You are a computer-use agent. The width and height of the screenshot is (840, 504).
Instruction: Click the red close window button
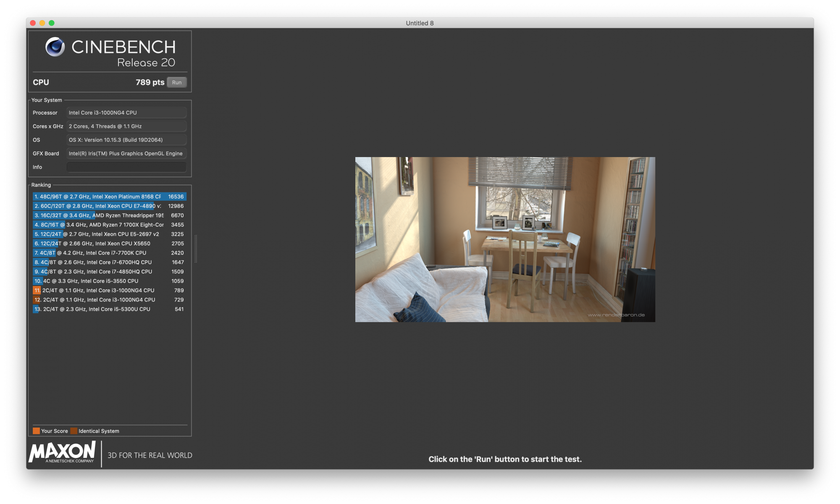point(33,23)
